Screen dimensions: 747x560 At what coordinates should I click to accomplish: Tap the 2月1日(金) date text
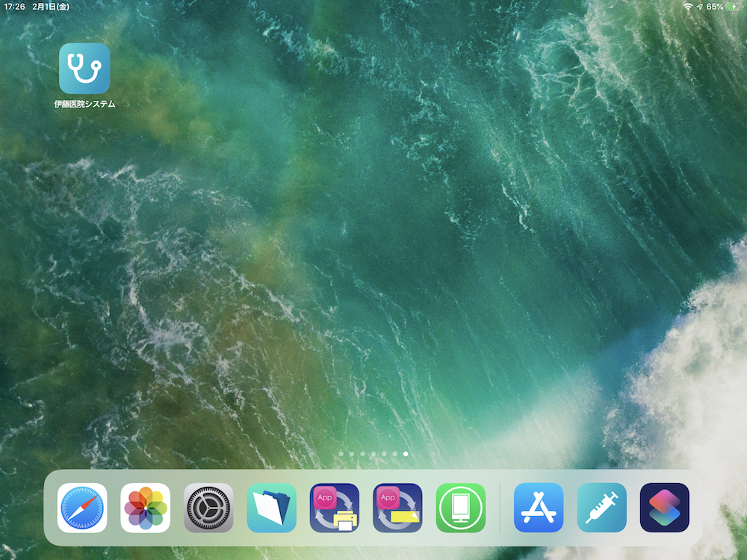tap(51, 7)
